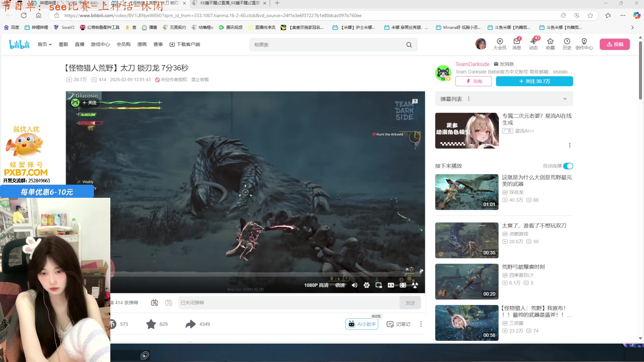
Task: Click the search magnifier icon
Action: (x=409, y=45)
